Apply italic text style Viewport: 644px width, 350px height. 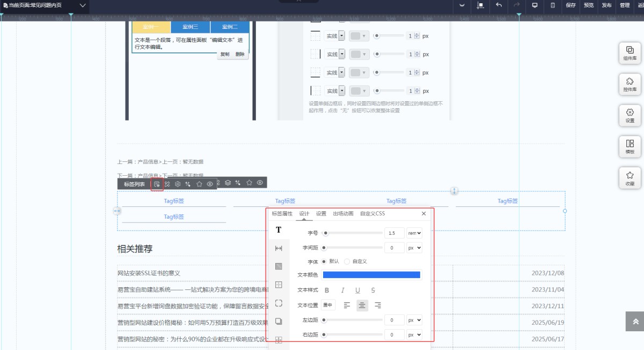point(342,290)
